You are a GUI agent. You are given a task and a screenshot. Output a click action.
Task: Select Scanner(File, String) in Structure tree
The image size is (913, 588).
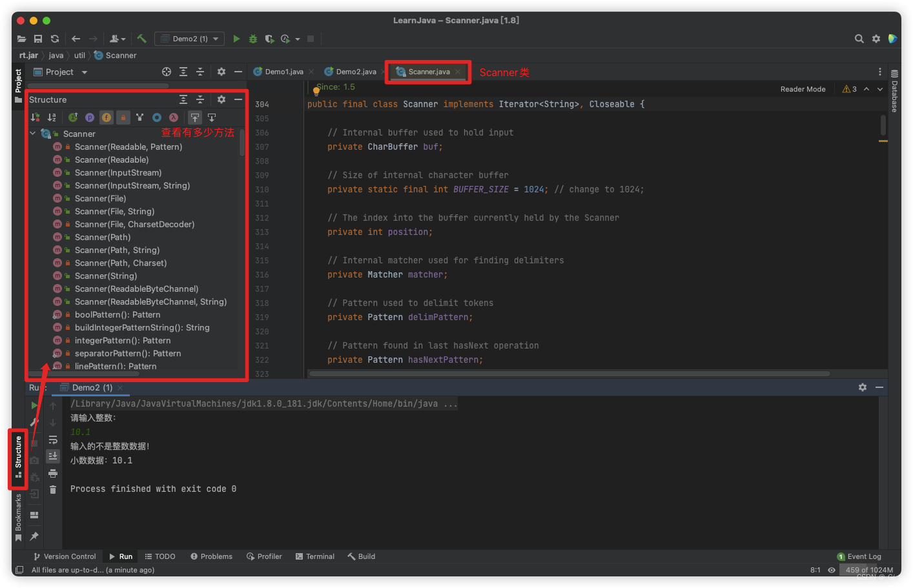[x=114, y=211]
